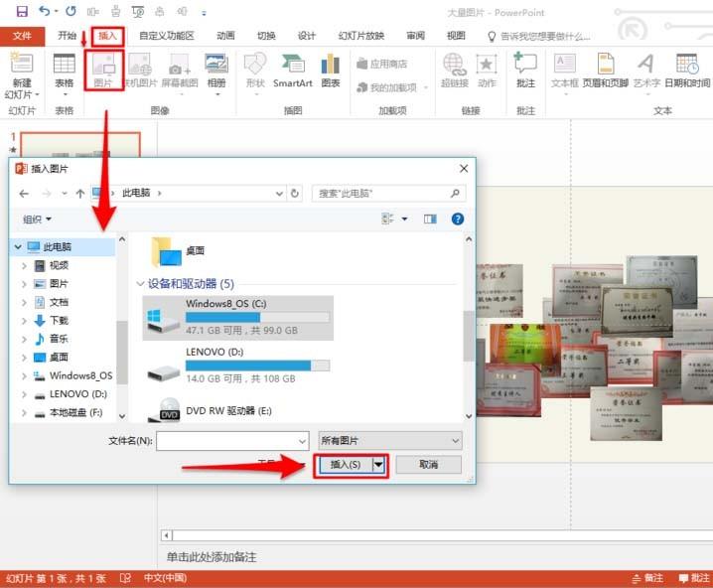The image size is (713, 588).
Task: Toggle the preview pane in the dialog
Action: 430,219
